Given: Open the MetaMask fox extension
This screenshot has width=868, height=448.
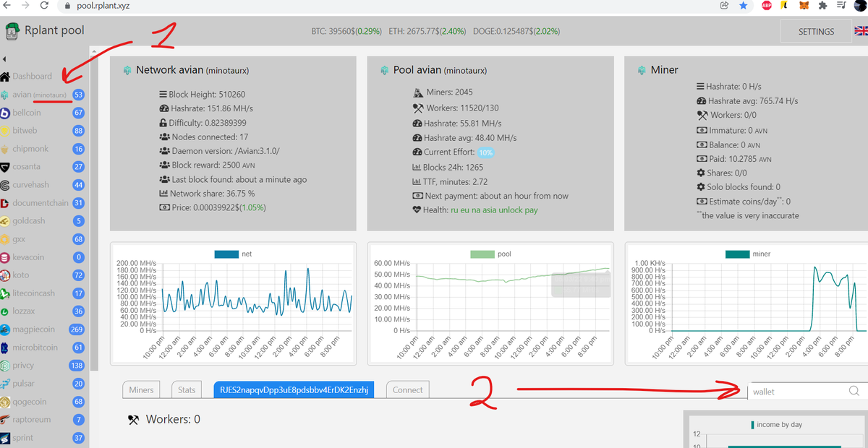Looking at the screenshot, I should (x=804, y=6).
